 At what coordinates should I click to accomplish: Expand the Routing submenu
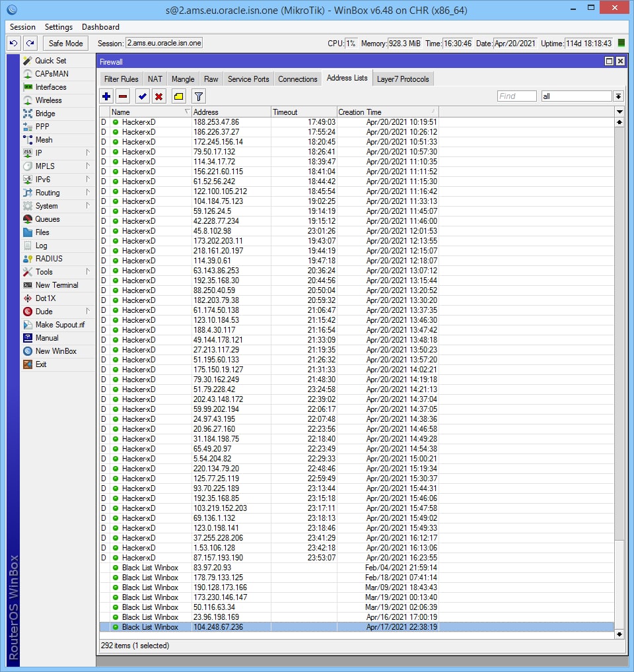pyautogui.click(x=58, y=193)
